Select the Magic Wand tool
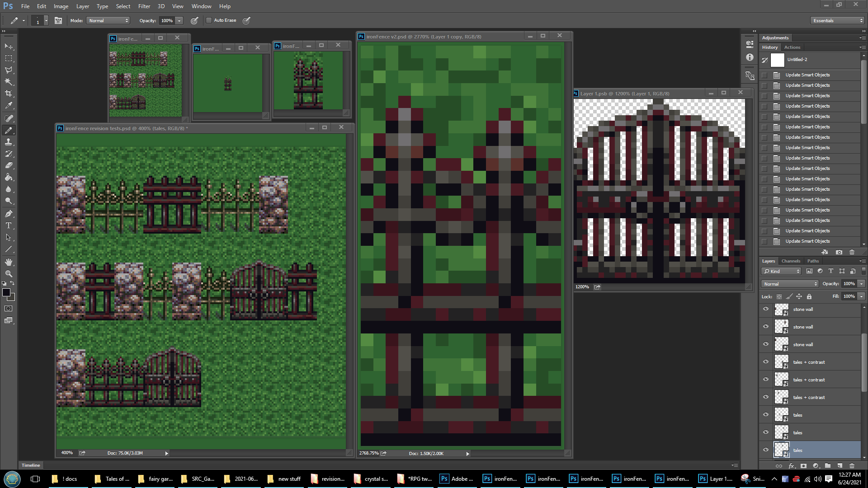 click(9, 82)
